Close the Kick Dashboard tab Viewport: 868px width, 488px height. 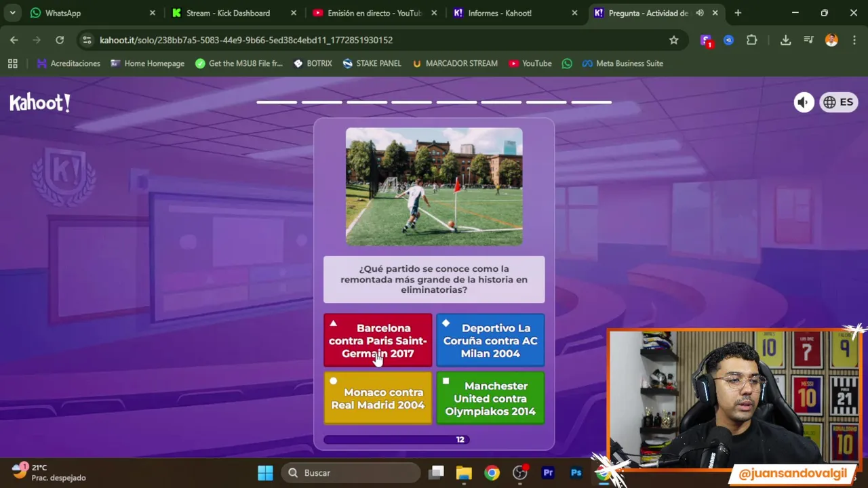coord(293,13)
